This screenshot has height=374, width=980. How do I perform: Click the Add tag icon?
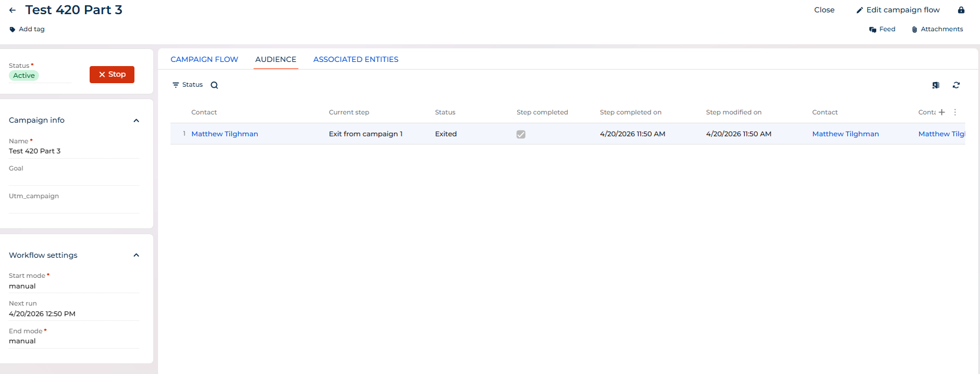(x=12, y=29)
